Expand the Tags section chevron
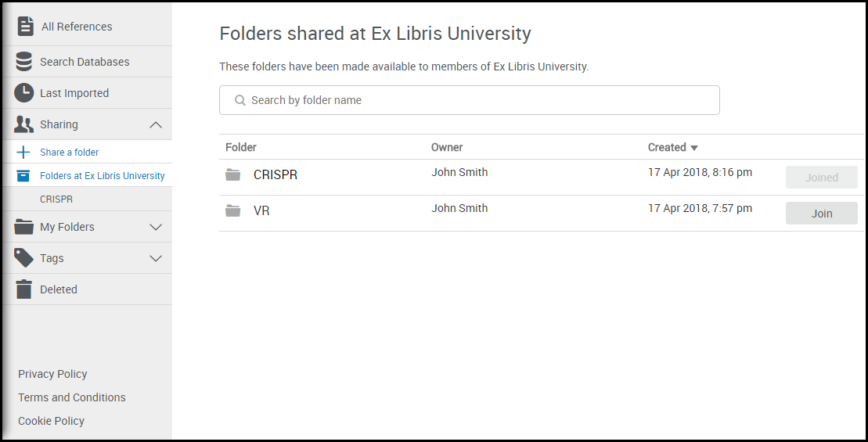The image size is (868, 442). point(156,258)
